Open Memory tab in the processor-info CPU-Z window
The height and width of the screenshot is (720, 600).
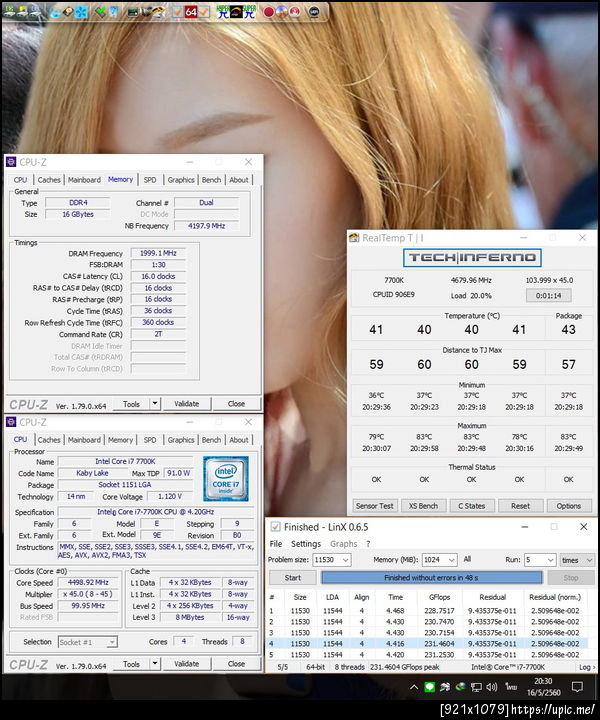120,440
